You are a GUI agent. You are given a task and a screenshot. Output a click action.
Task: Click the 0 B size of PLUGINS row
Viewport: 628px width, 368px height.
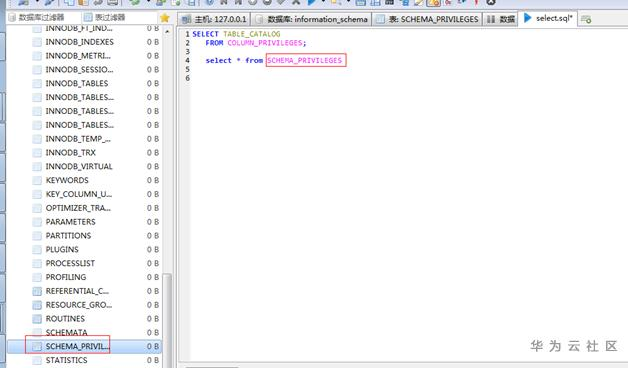tap(153, 249)
